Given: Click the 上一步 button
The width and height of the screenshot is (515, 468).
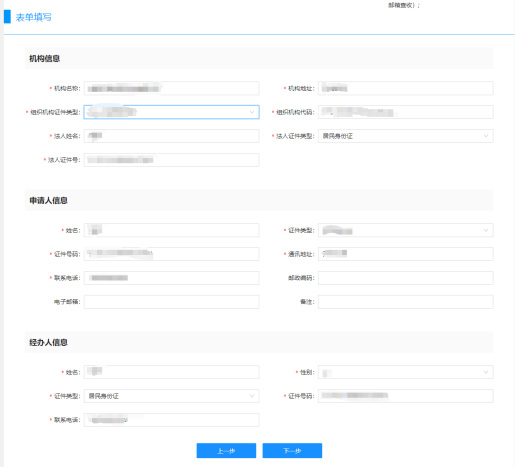Looking at the screenshot, I should (226, 451).
